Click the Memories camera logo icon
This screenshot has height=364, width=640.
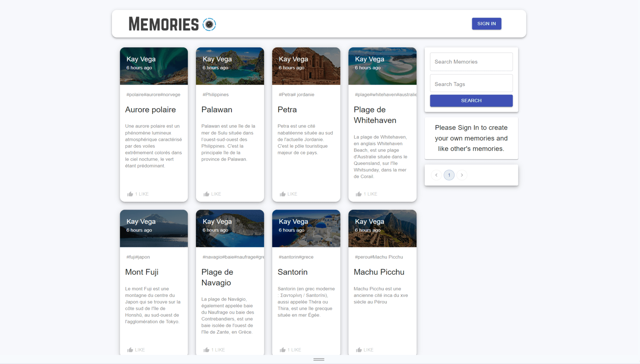point(209,24)
